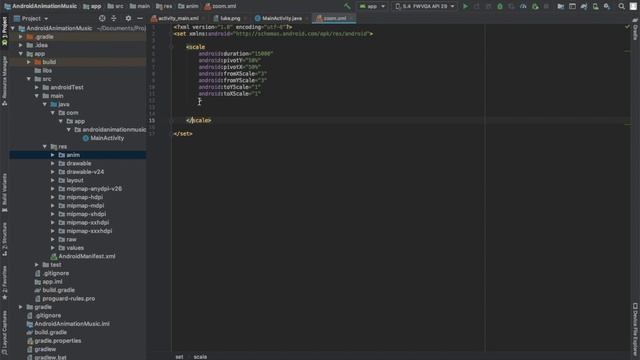640x360 pixels.
Task: Click the android:duration attribute line
Action: tap(236, 53)
